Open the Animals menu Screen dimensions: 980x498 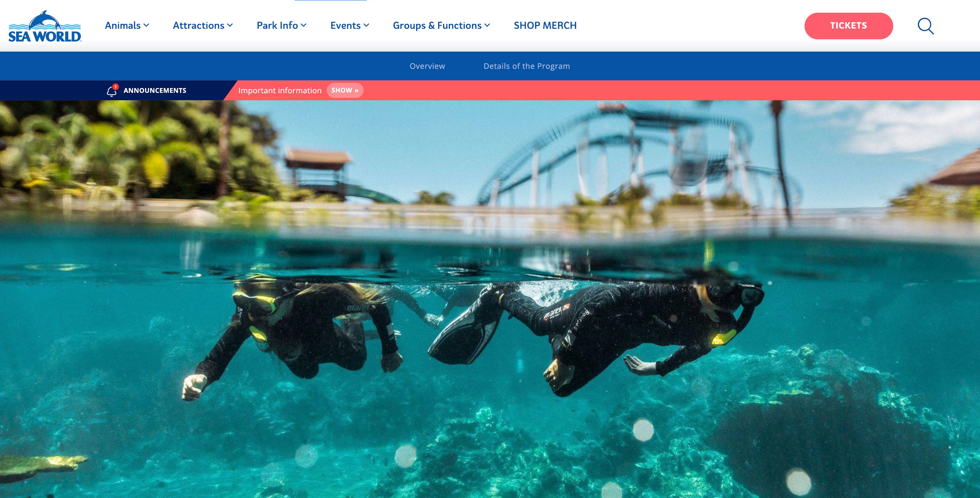pyautogui.click(x=122, y=25)
